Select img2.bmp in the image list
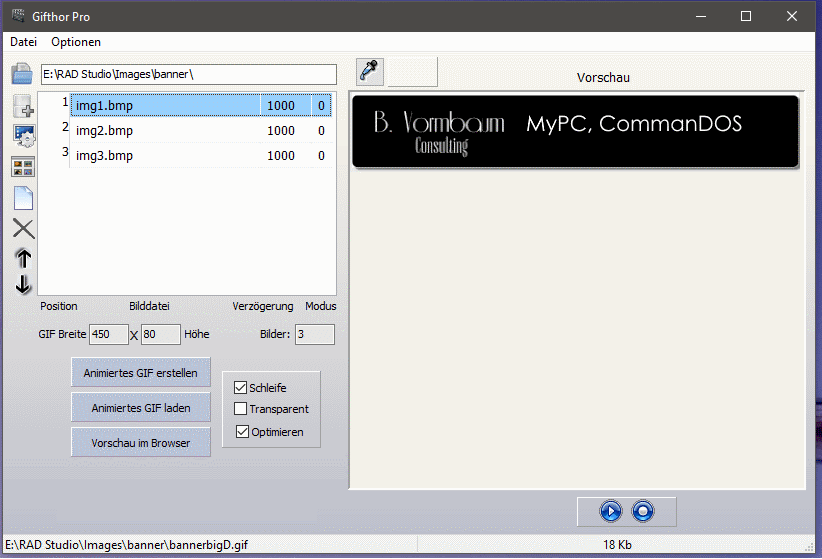The image size is (822, 559). [x=201, y=131]
